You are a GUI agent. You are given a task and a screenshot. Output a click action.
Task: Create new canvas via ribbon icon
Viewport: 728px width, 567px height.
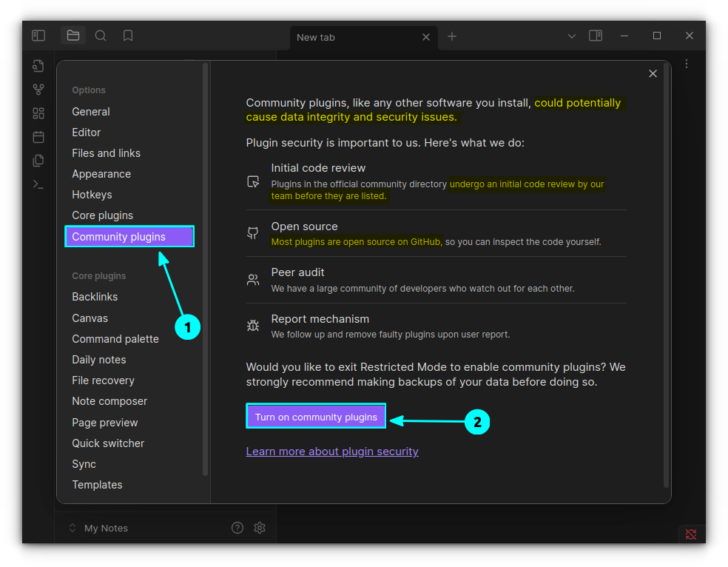(x=38, y=113)
